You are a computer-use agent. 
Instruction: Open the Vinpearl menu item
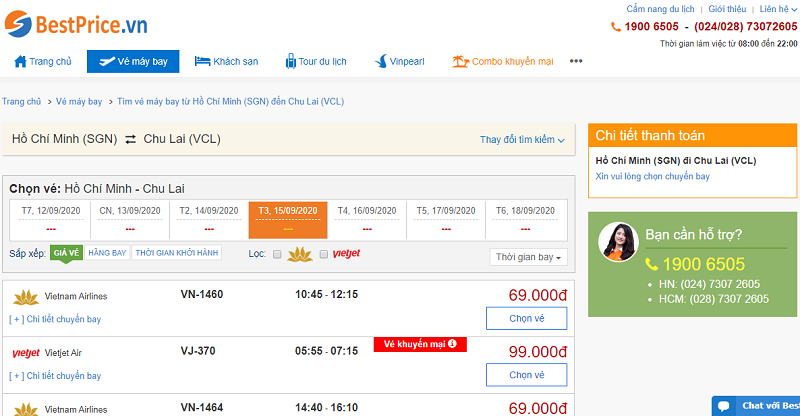point(399,61)
